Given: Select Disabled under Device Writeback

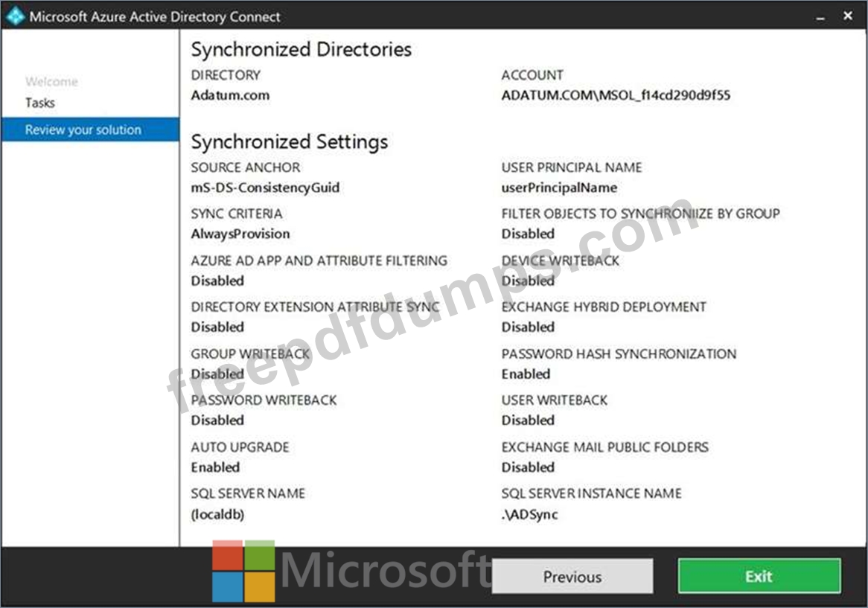Looking at the screenshot, I should click(x=528, y=281).
